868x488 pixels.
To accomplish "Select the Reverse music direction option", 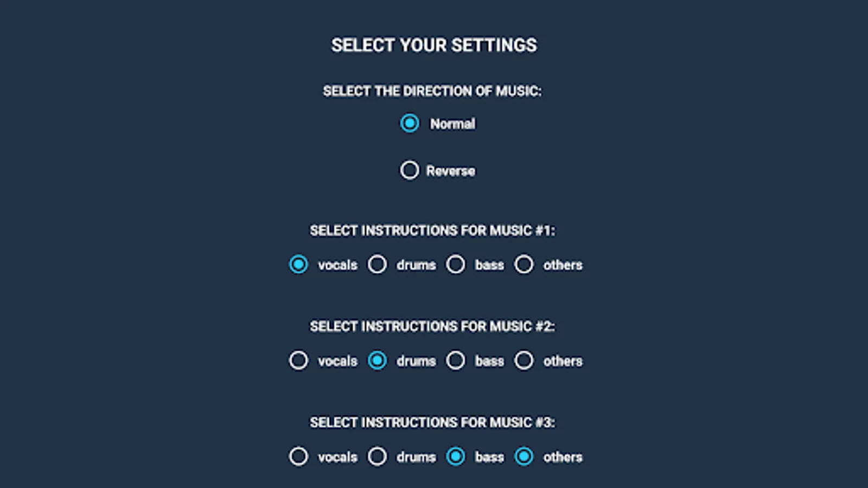I will point(410,170).
